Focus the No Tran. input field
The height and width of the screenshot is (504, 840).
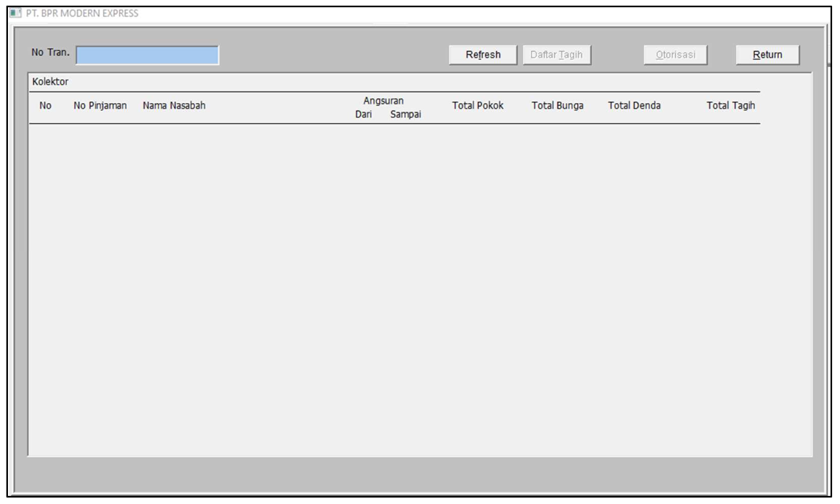(x=147, y=55)
